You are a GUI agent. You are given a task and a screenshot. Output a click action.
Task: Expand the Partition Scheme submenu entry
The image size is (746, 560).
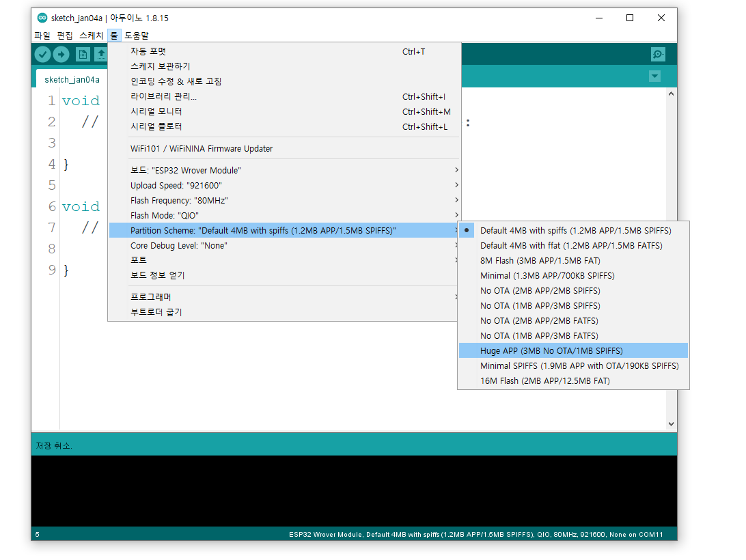click(x=284, y=230)
